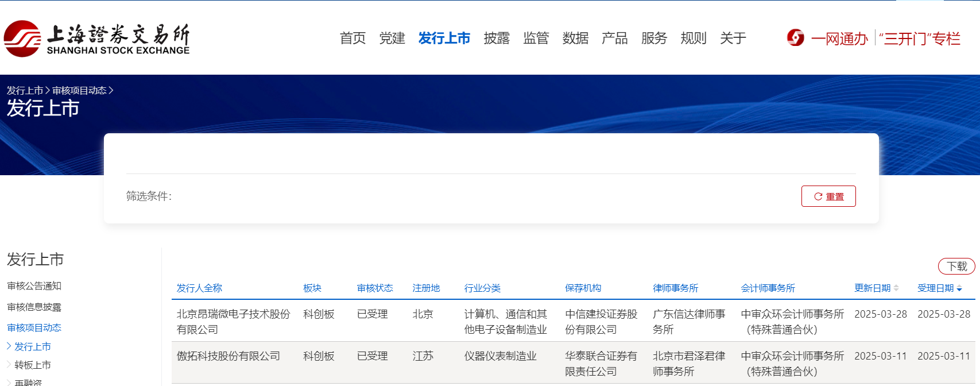Open the "三开门"专栏 link
The height and width of the screenshot is (386, 980).
[919, 38]
